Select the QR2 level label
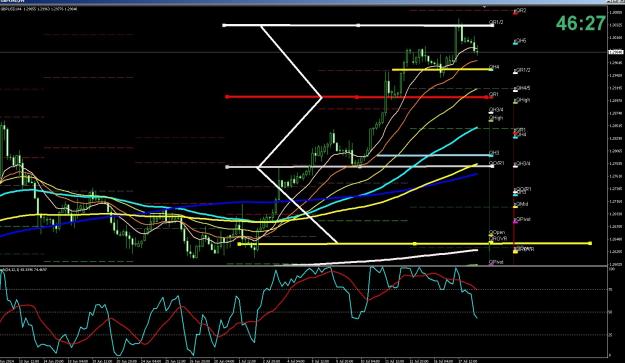The width and height of the screenshot is (625, 363). (520, 11)
